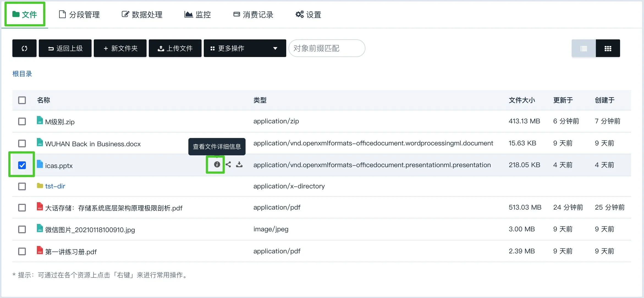Uncheck the icas.pptx checkbox
The width and height of the screenshot is (644, 298).
(22, 165)
